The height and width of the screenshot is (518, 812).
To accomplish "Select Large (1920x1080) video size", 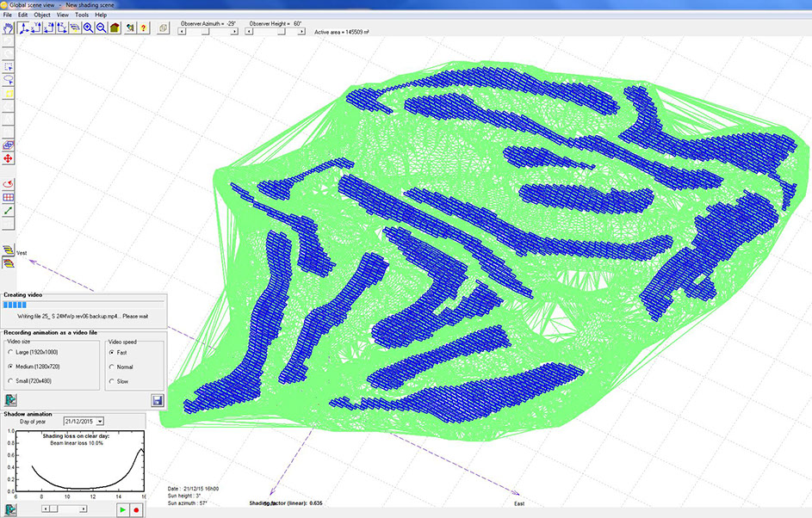I will [x=10, y=353].
